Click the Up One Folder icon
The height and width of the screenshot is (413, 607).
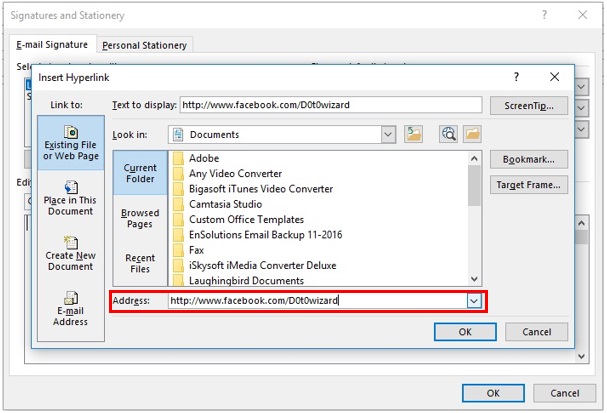coord(415,134)
